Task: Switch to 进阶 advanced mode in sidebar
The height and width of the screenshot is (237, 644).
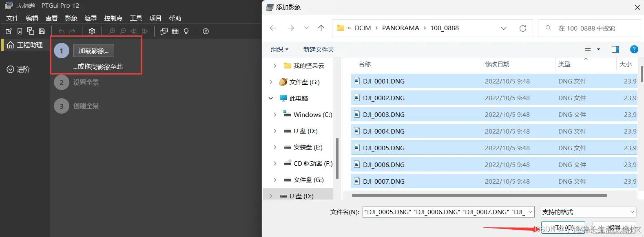Action: point(18,69)
